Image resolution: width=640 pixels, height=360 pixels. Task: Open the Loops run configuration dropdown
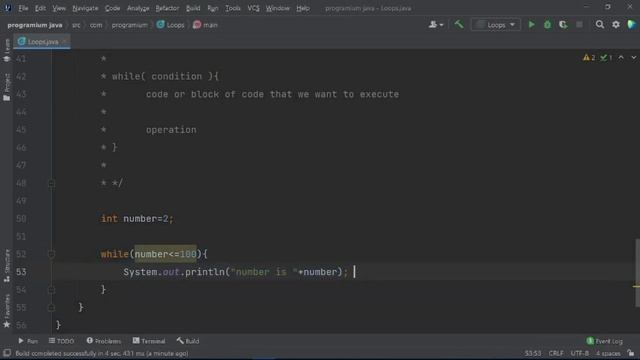coord(496,25)
